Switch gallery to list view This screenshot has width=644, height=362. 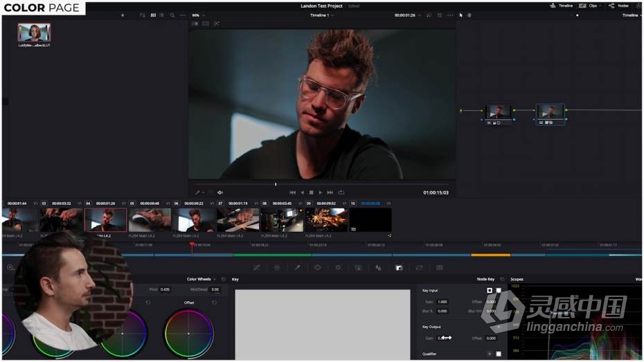pyautogui.click(x=162, y=15)
